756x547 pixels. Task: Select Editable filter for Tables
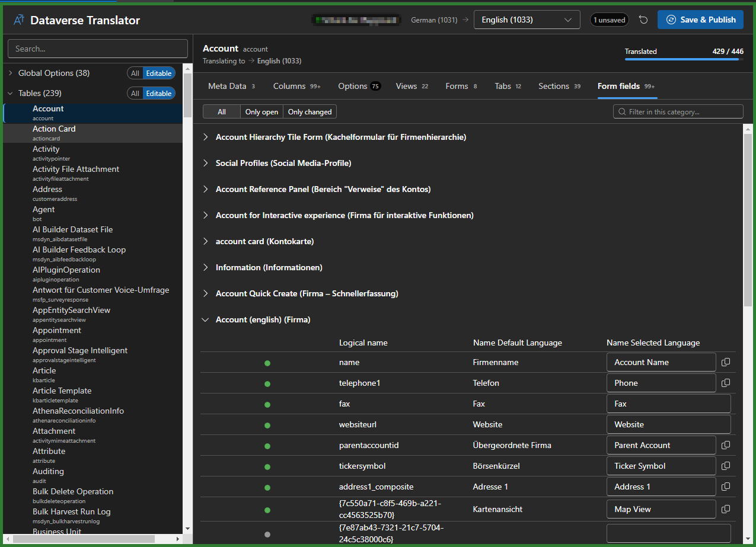click(x=159, y=94)
